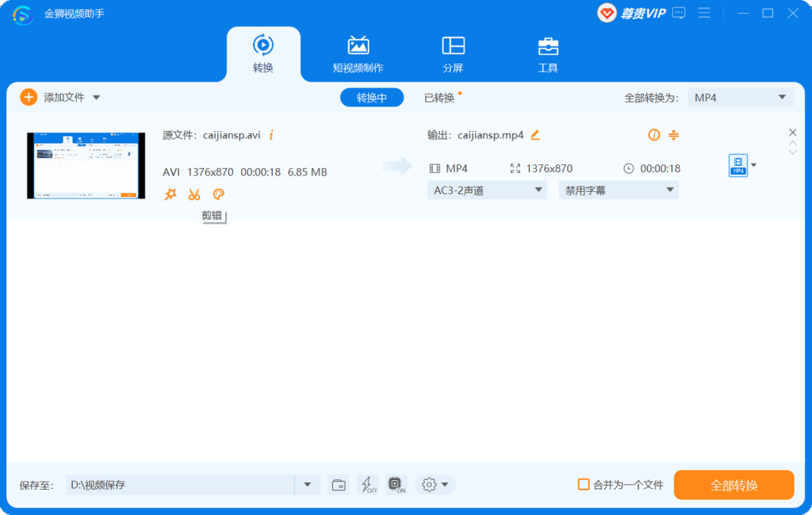Toggle the GPU chip ON icon
This screenshot has height=515, width=812.
(396, 485)
